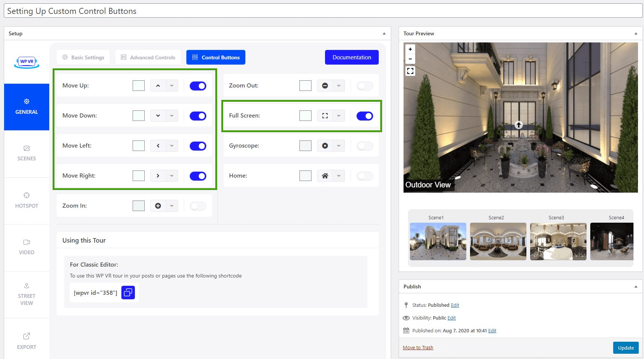Open the Move Left icon dropdown arrow
The image size is (644, 359).
[172, 146]
